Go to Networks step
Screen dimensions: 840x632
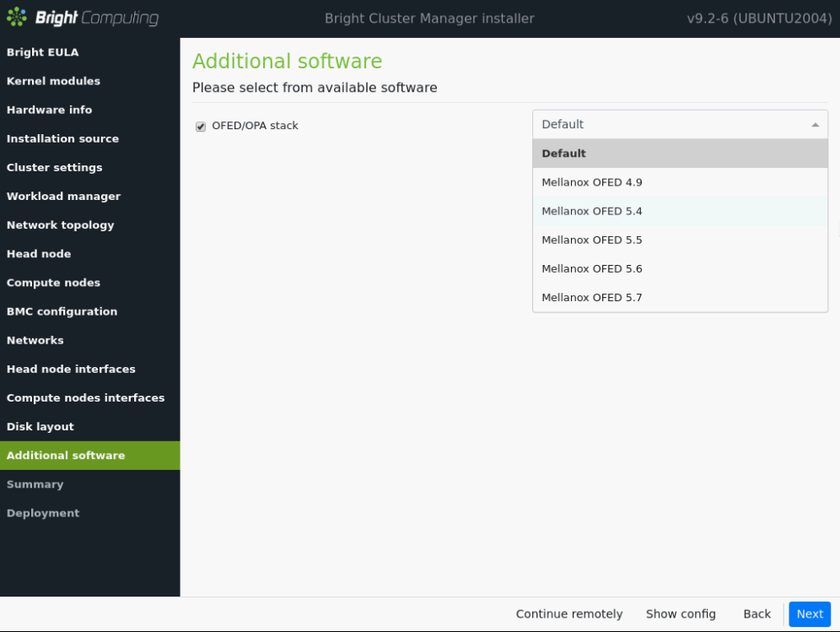90,340
